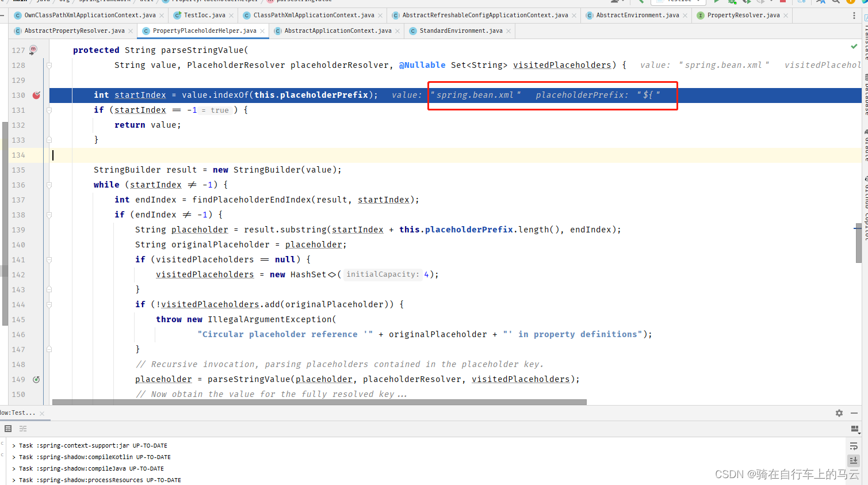Click the fold end marker at line 133
868x485 pixels.
49,140
